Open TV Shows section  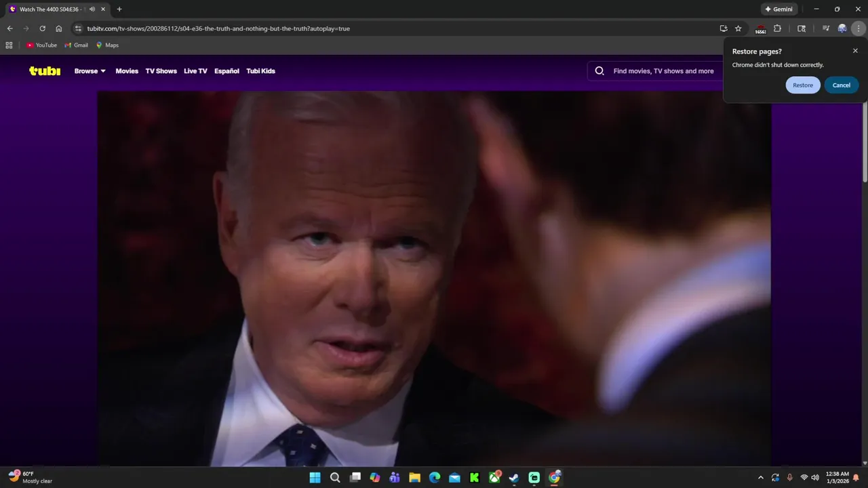[x=161, y=71]
